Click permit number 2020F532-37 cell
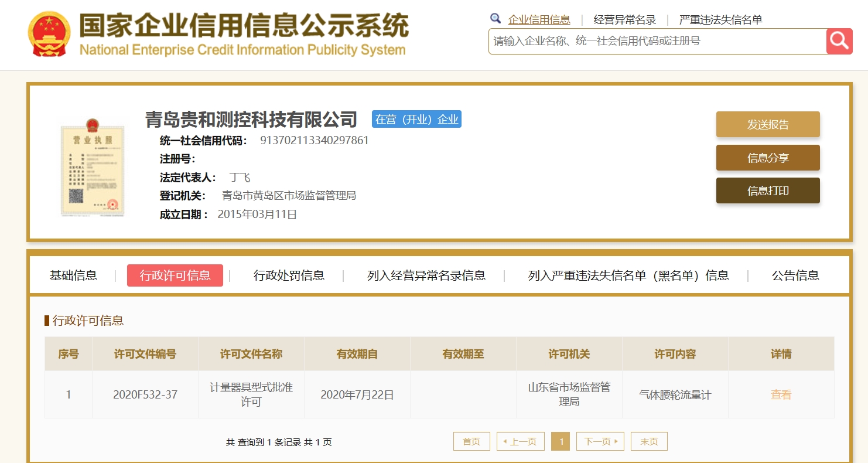Image resolution: width=868 pixels, height=463 pixels. coord(145,394)
